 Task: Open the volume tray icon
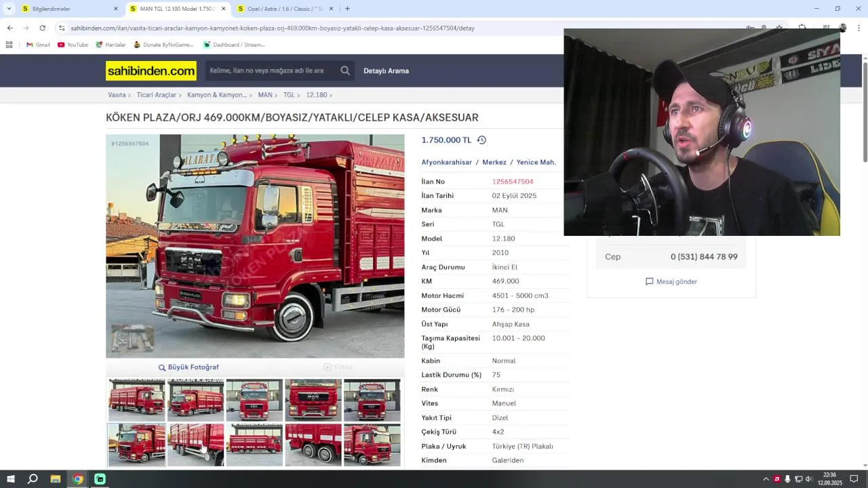tap(808, 479)
